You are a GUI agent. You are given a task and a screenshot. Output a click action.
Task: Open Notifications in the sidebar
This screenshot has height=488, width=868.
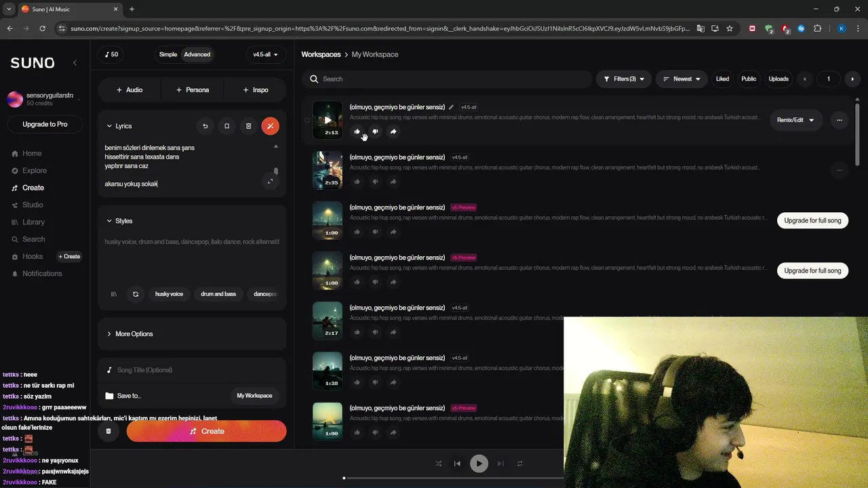42,274
